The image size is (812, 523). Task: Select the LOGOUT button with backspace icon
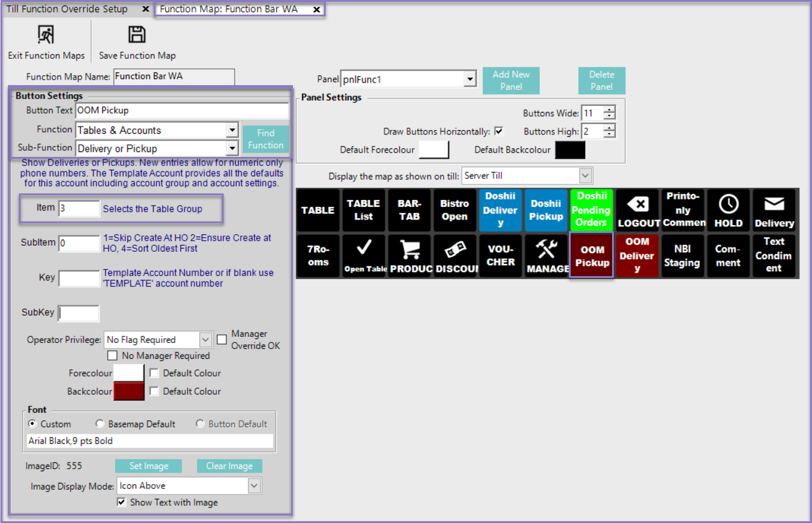tap(638, 210)
